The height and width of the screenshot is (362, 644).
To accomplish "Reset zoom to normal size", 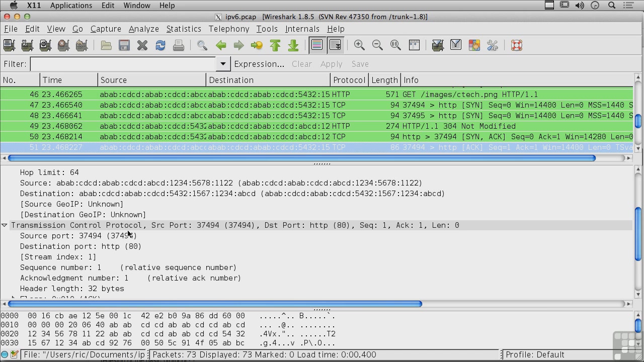I will [395, 45].
